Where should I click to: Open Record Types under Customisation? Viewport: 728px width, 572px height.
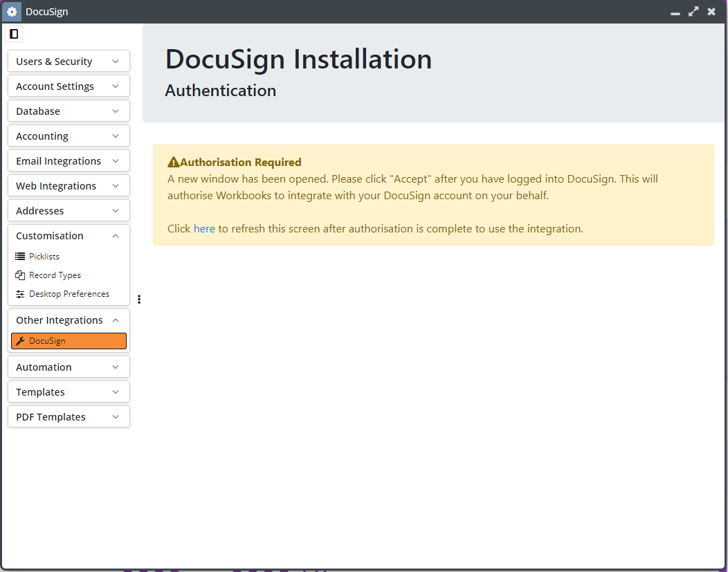69,275
